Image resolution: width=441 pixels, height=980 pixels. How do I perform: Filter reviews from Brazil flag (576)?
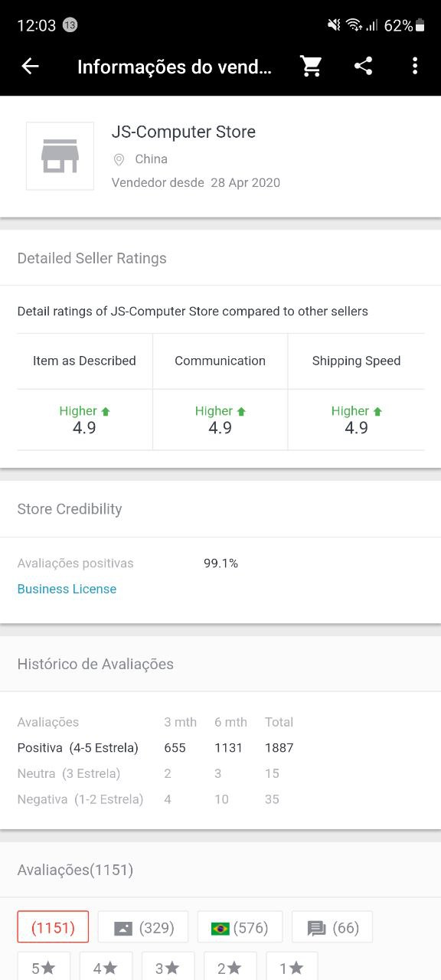tap(240, 927)
